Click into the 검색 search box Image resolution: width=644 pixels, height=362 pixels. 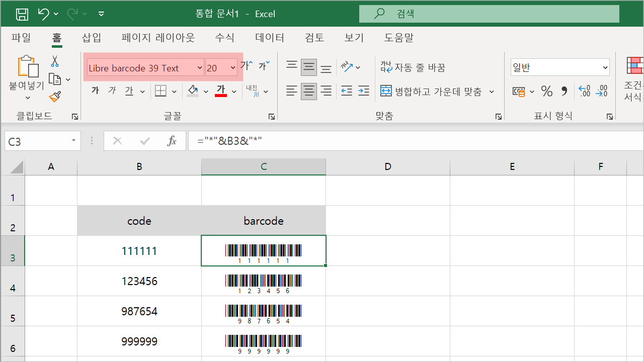pyautogui.click(x=489, y=14)
